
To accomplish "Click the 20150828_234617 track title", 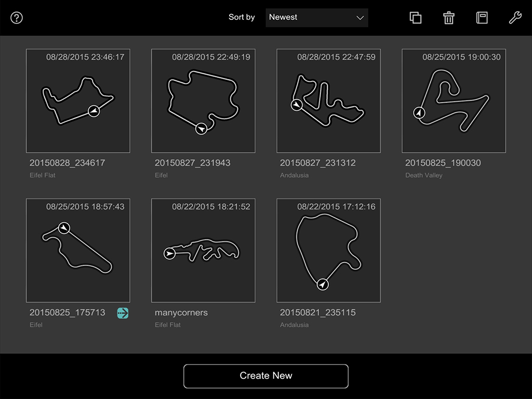I will coord(67,163).
